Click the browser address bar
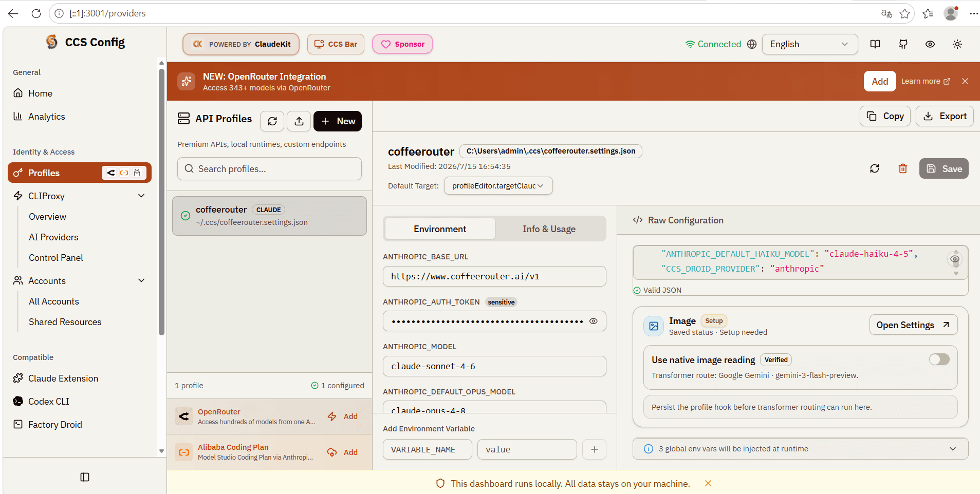Image resolution: width=980 pixels, height=494 pixels. tap(463, 13)
